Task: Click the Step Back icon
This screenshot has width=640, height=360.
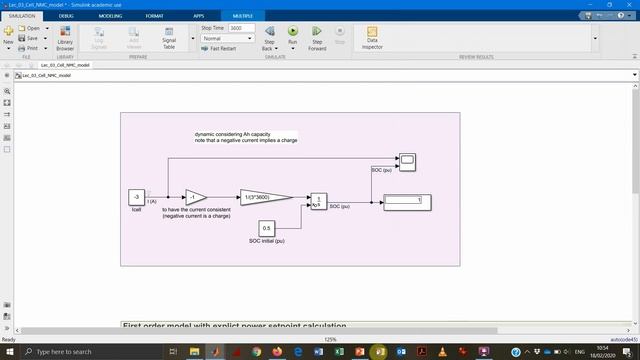Action: pyautogui.click(x=269, y=32)
